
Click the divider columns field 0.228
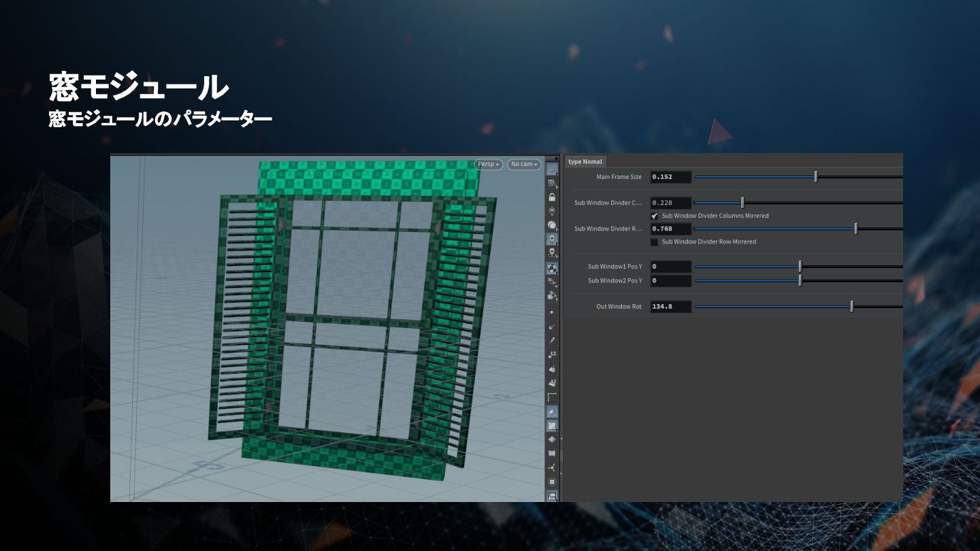click(x=671, y=203)
